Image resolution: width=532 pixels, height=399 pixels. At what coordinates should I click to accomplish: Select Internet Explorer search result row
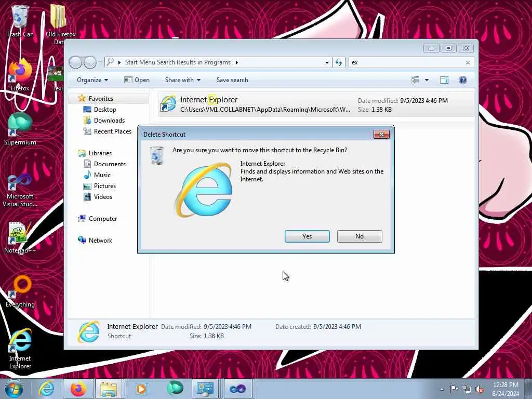(316, 104)
